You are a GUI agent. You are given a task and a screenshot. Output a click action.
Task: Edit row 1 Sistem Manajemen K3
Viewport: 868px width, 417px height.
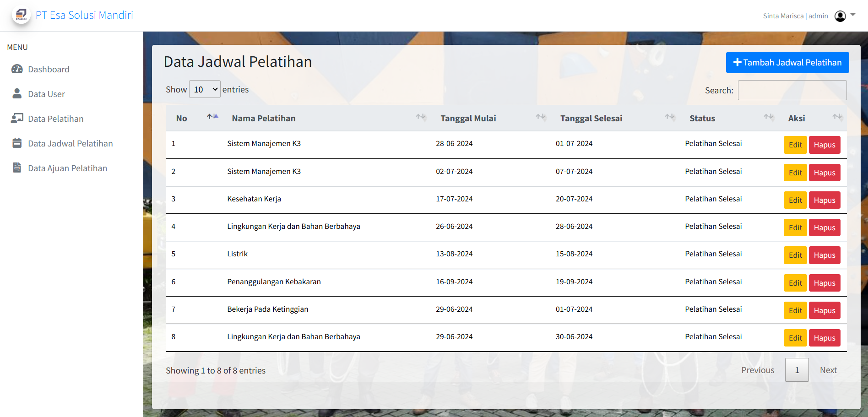coord(795,145)
